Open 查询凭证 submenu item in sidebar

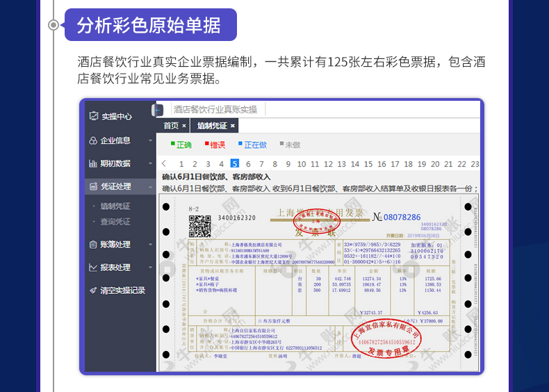coord(115,222)
